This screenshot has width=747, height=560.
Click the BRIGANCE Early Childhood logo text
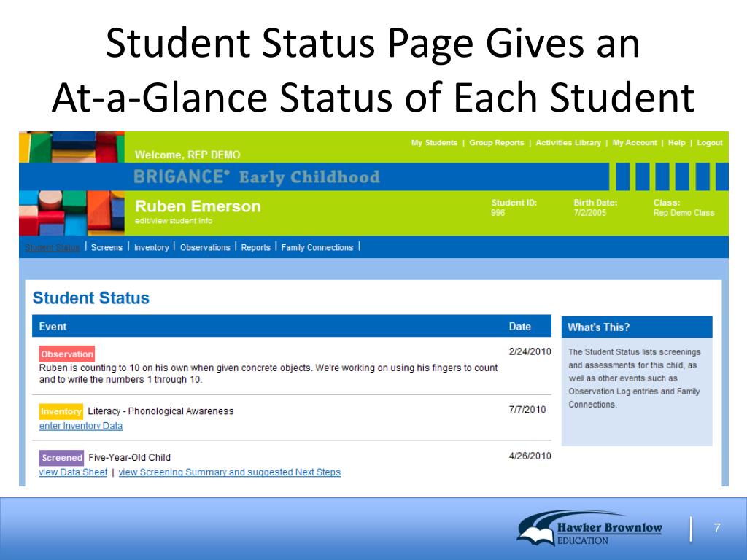[x=257, y=176]
